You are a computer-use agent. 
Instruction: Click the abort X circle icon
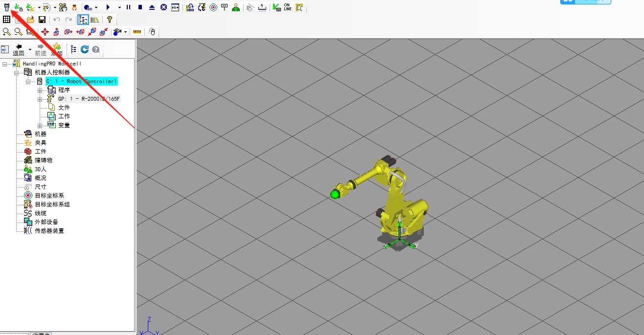click(163, 7)
